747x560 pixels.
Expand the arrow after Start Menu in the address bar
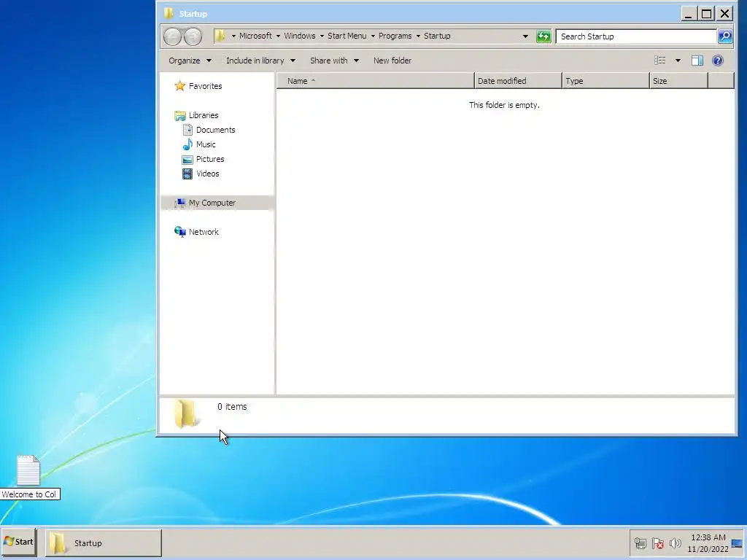tap(373, 36)
